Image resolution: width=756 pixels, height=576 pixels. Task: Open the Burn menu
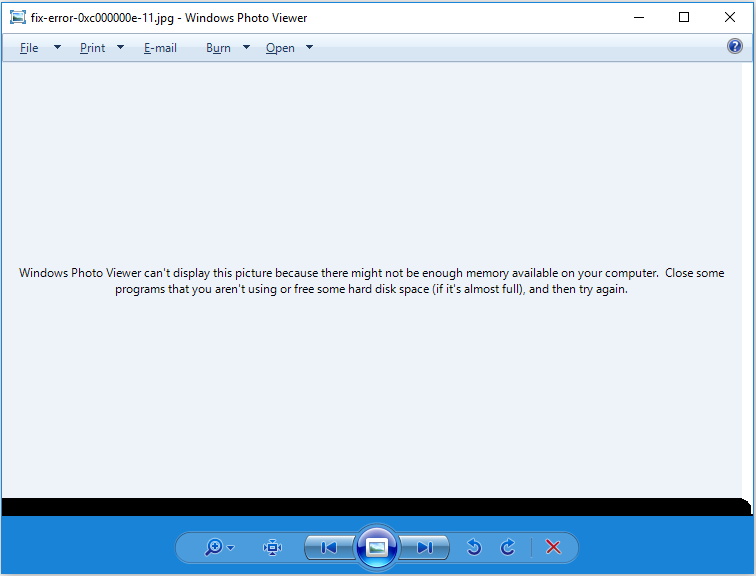tap(218, 48)
